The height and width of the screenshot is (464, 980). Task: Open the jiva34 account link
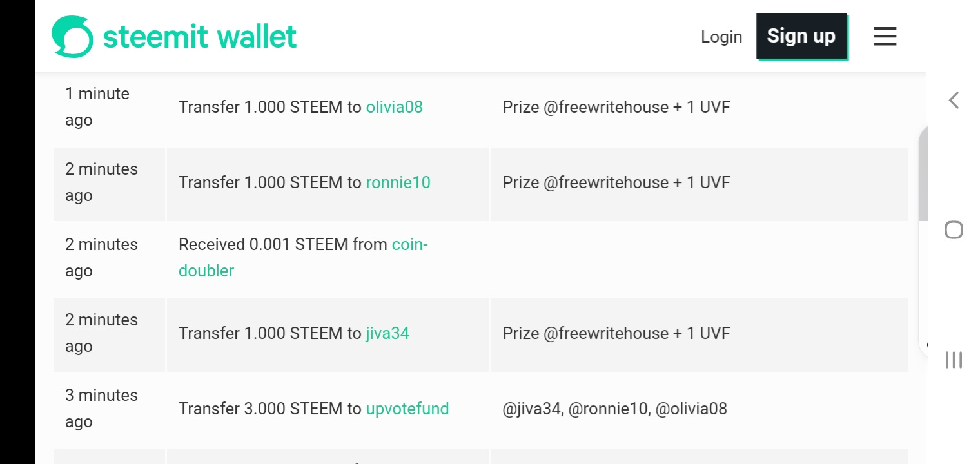pyautogui.click(x=387, y=333)
